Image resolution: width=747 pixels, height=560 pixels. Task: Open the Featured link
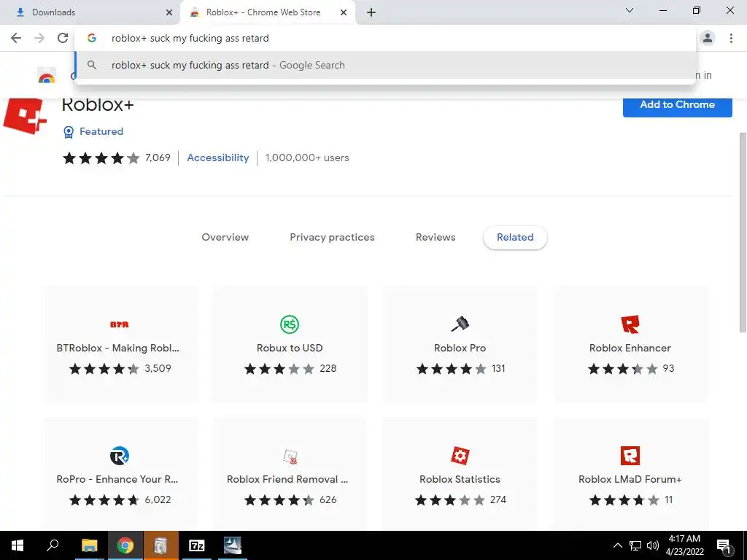[x=101, y=131]
